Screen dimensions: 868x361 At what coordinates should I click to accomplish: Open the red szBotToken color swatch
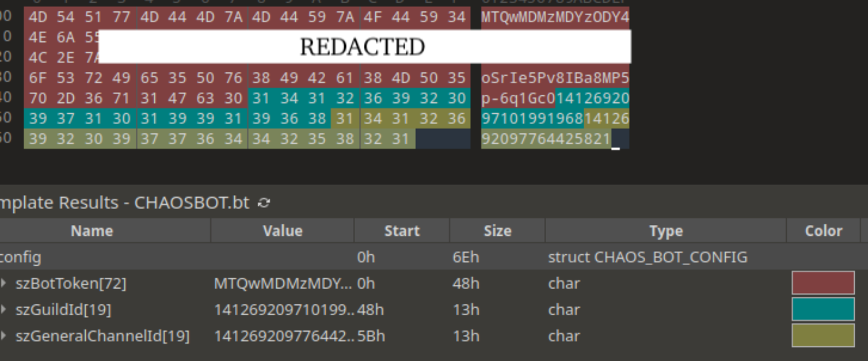coord(823,283)
